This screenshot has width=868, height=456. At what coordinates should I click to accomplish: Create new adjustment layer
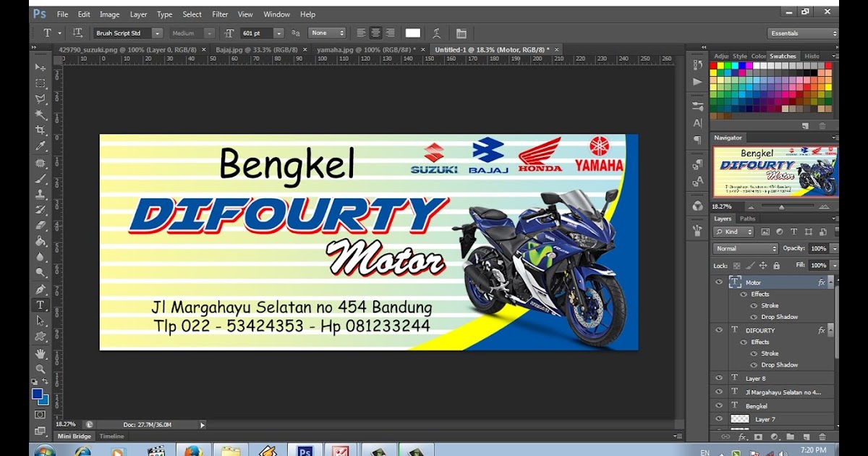tap(774, 437)
